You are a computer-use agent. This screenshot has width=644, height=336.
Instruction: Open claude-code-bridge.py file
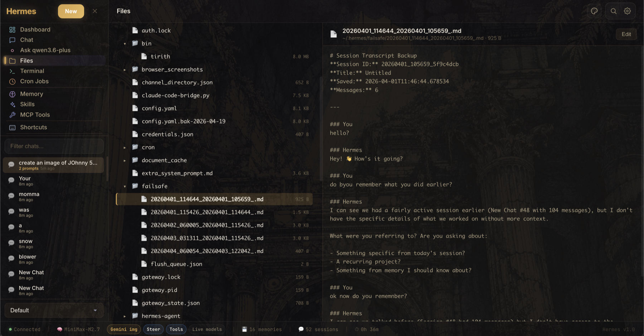(214, 95)
